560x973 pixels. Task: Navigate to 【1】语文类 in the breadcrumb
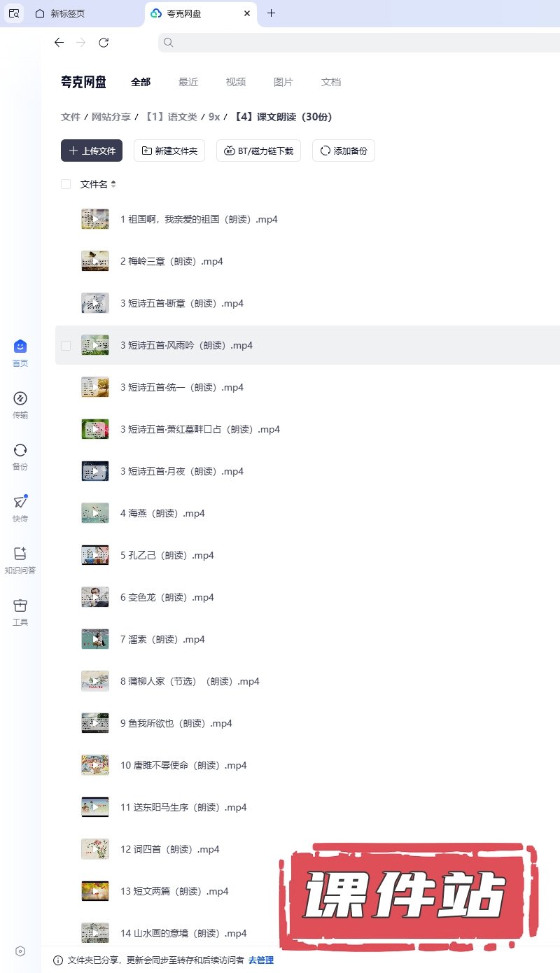coord(171,117)
